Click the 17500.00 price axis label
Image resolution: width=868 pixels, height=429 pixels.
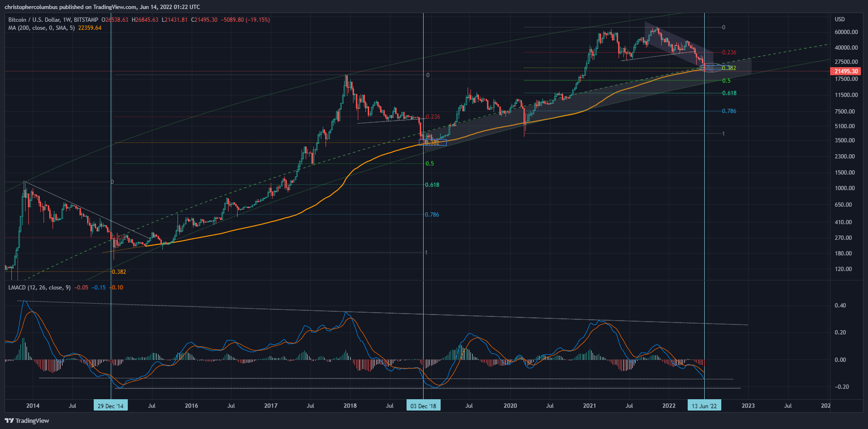click(x=846, y=79)
